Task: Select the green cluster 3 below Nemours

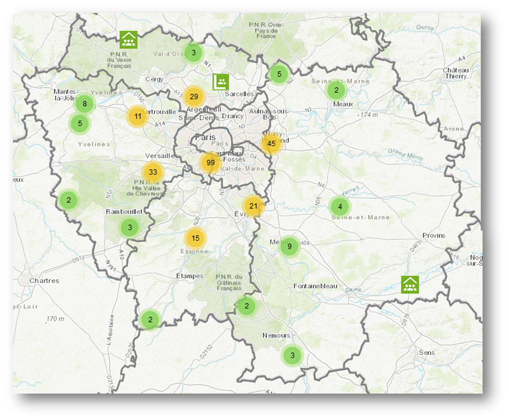Action: pyautogui.click(x=292, y=355)
